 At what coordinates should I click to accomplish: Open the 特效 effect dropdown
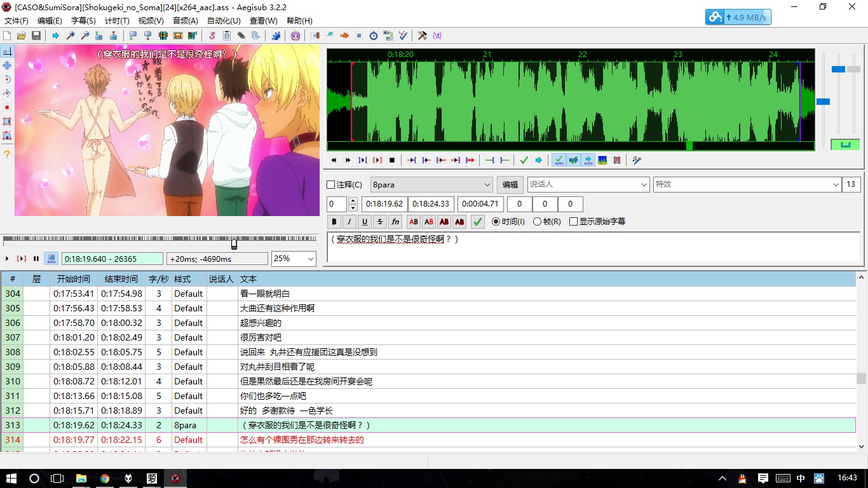(x=748, y=184)
